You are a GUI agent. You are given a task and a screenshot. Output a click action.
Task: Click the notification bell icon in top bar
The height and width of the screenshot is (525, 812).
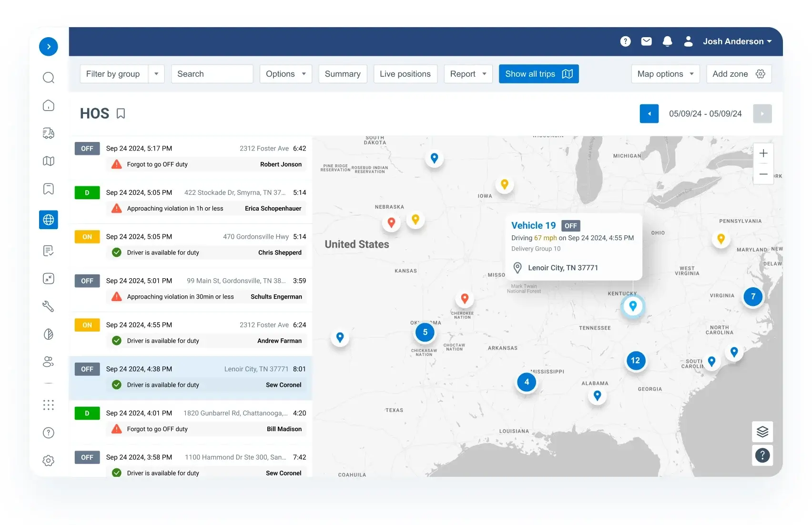pos(667,41)
